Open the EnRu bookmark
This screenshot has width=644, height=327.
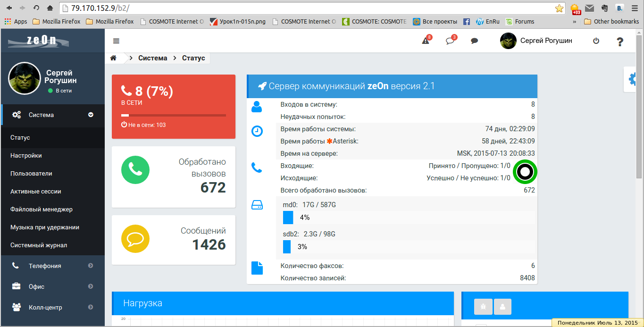pos(487,21)
